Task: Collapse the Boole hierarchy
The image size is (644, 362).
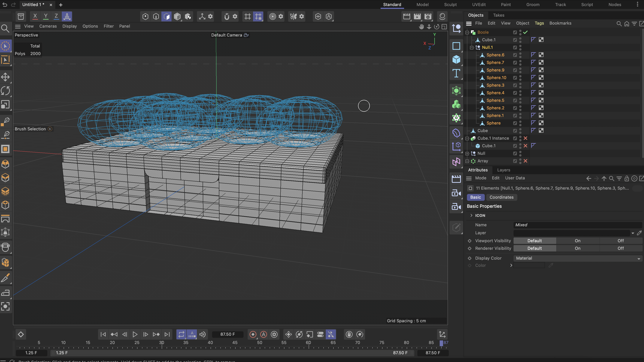Action: [467, 32]
